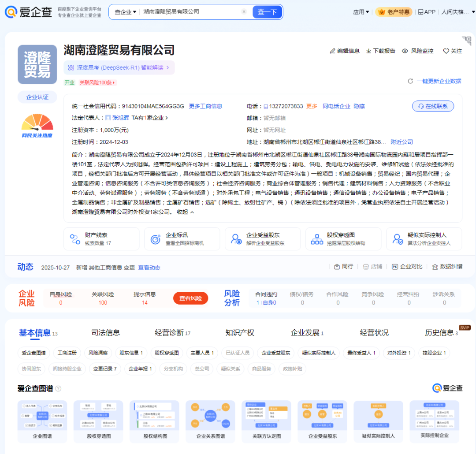Open the 股权穿透图 card below the intro
The width and height of the screenshot is (476, 454).
click(x=343, y=239)
